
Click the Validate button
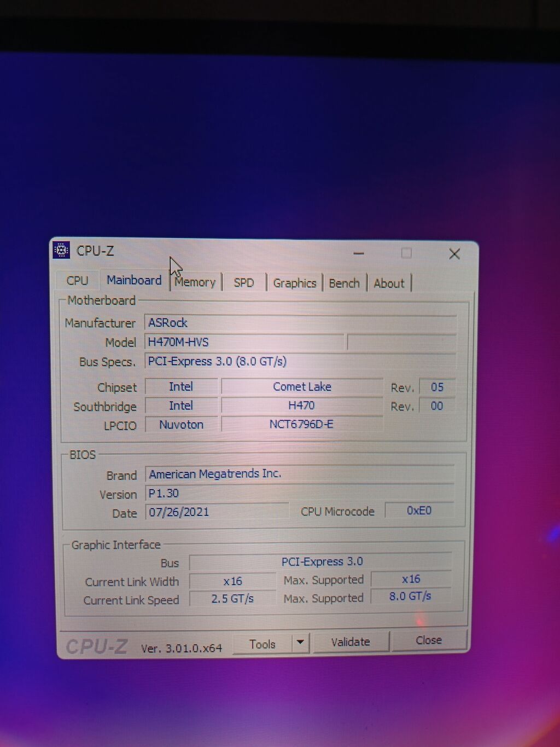[351, 641]
